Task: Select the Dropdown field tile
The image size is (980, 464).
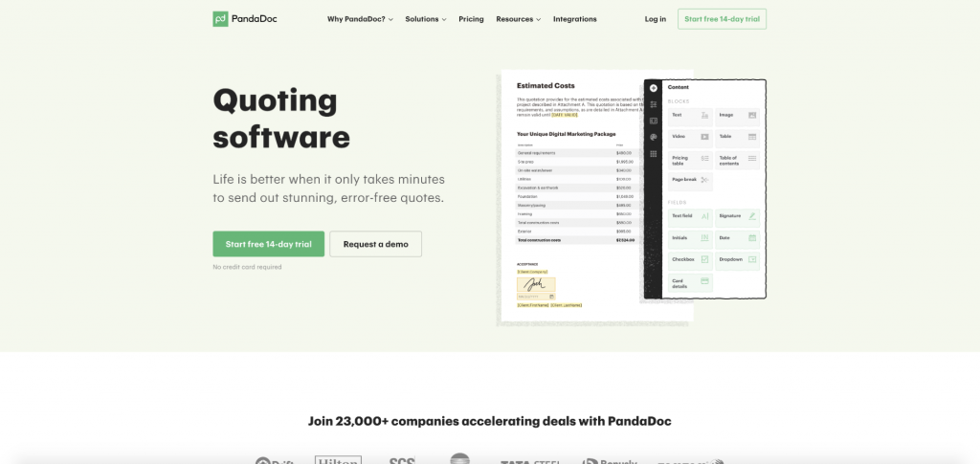Action: pos(738,260)
